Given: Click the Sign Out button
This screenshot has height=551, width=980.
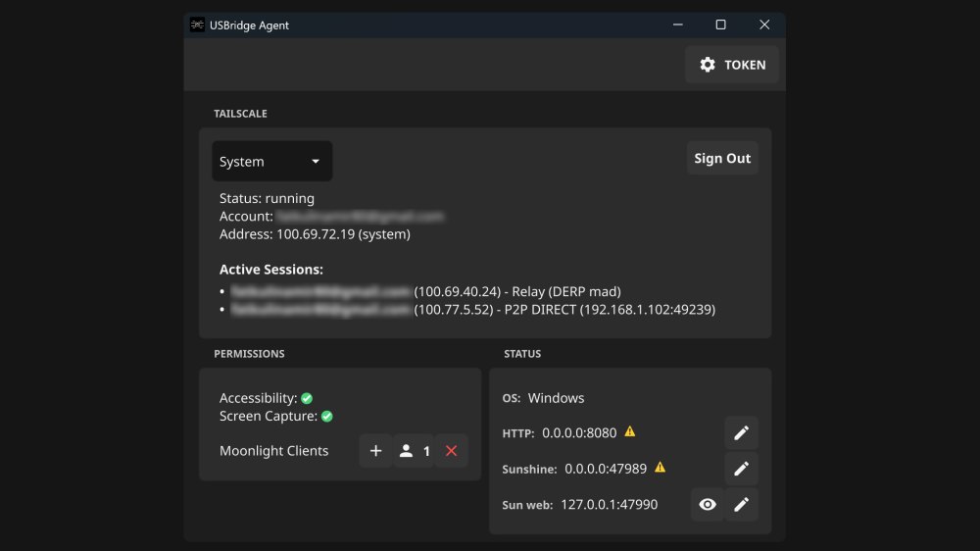Looking at the screenshot, I should (722, 158).
